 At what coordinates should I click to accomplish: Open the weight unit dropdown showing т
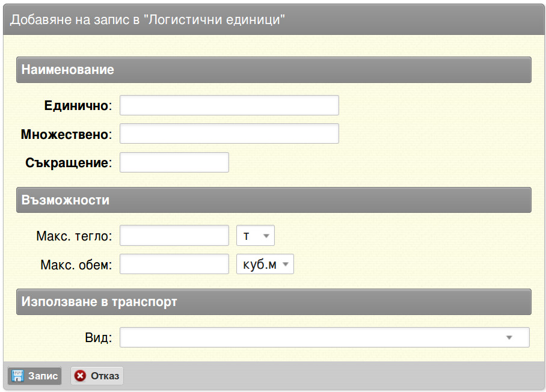click(x=255, y=236)
